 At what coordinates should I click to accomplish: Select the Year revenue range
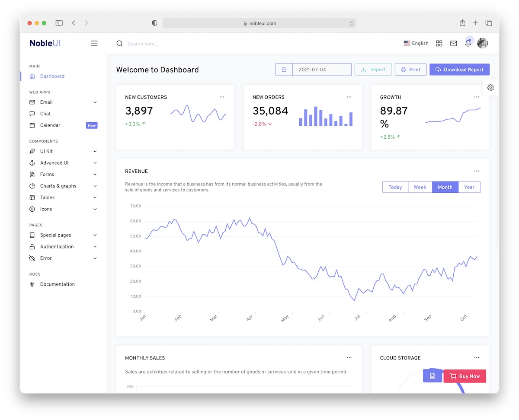(x=469, y=187)
